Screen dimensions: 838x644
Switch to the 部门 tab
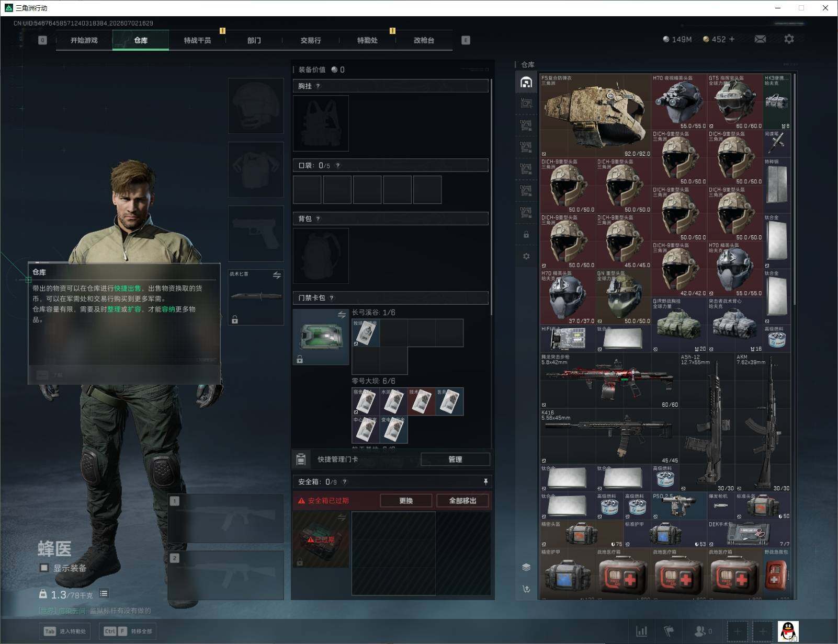pyautogui.click(x=254, y=40)
